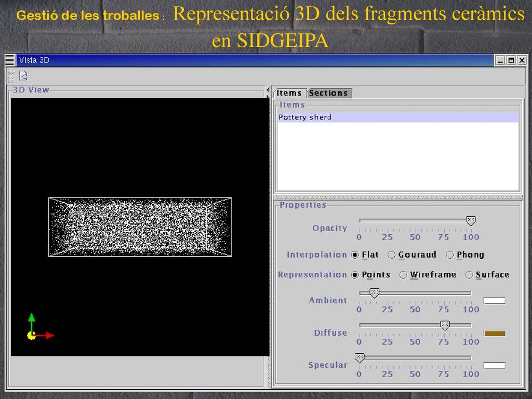Viewport: 532px width, 399px height.
Task: Open the Specular white color swatch
Action: tap(495, 365)
